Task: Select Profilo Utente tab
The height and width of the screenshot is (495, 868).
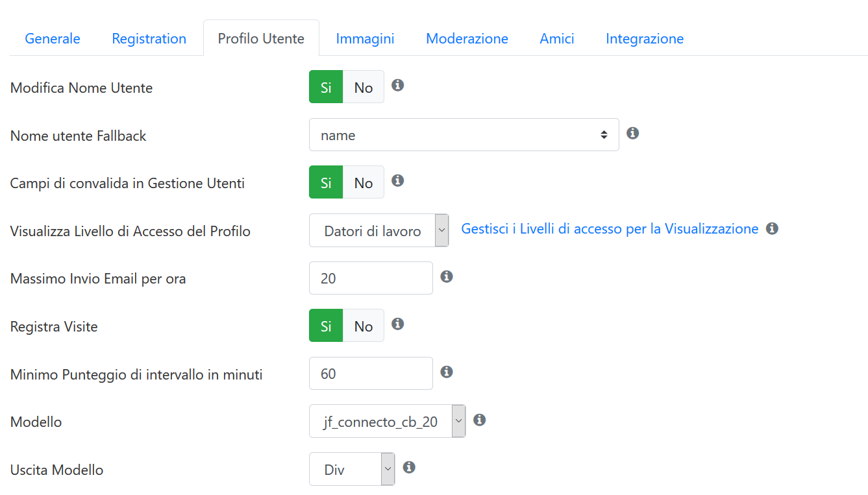Action: coord(261,38)
